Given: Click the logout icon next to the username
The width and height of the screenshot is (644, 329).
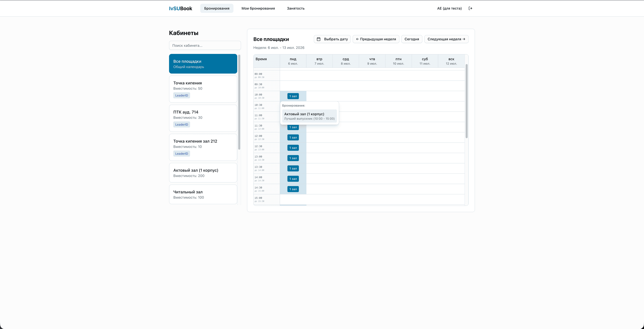Looking at the screenshot, I should (x=470, y=8).
